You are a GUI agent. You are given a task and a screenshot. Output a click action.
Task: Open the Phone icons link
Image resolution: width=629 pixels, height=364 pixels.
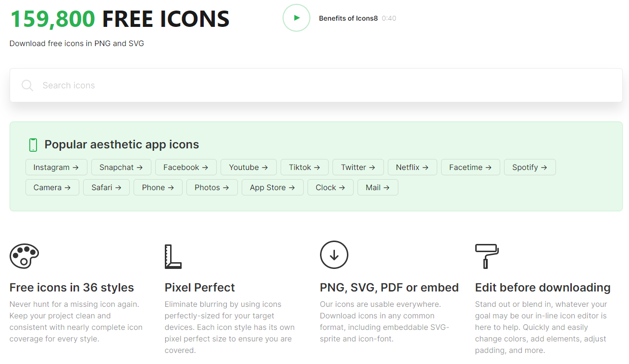[x=158, y=187]
